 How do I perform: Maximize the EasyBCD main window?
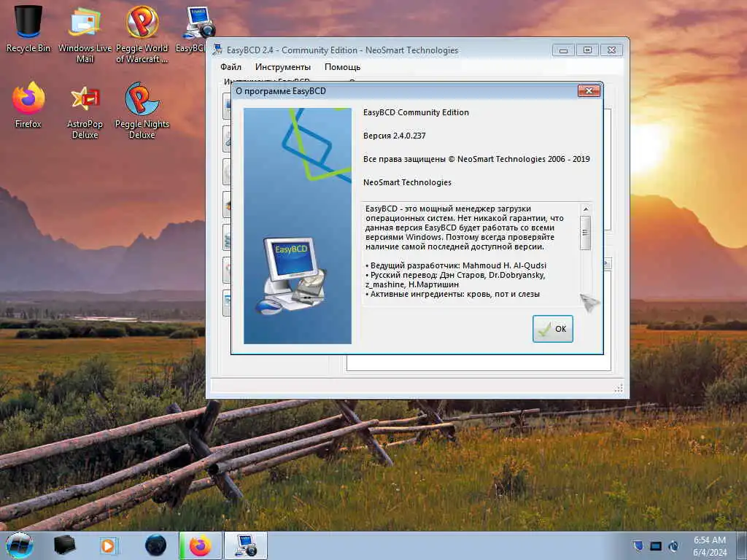(x=587, y=50)
